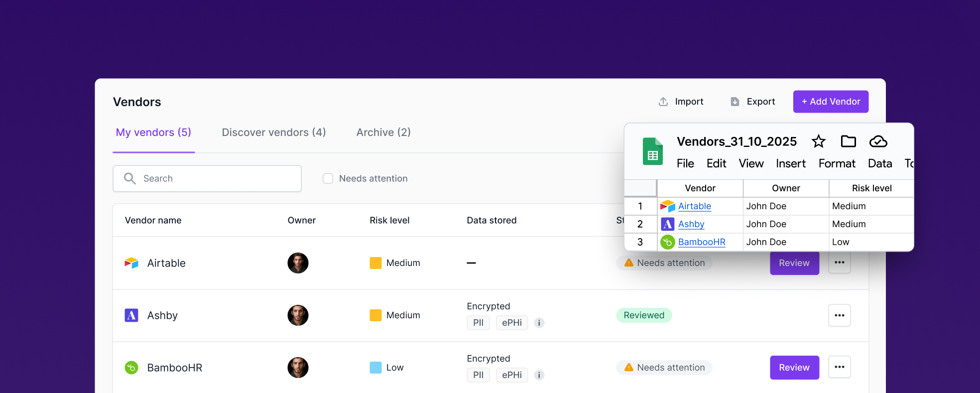Click the Ashby logo in spreadsheet row 2
The height and width of the screenshot is (393, 980).
tap(668, 224)
